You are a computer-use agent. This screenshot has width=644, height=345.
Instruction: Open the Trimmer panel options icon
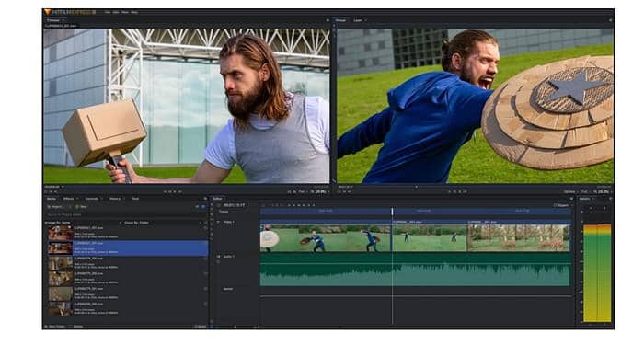pos(328,20)
